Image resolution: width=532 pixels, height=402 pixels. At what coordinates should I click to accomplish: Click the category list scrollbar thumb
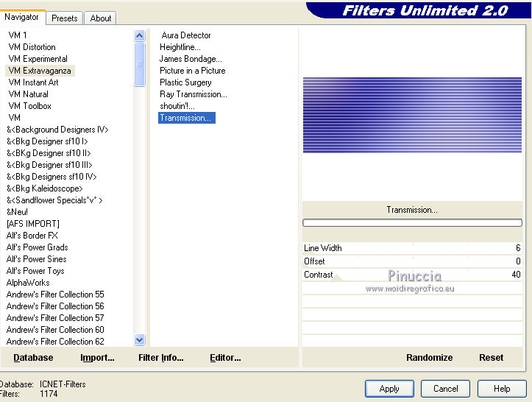(140, 64)
